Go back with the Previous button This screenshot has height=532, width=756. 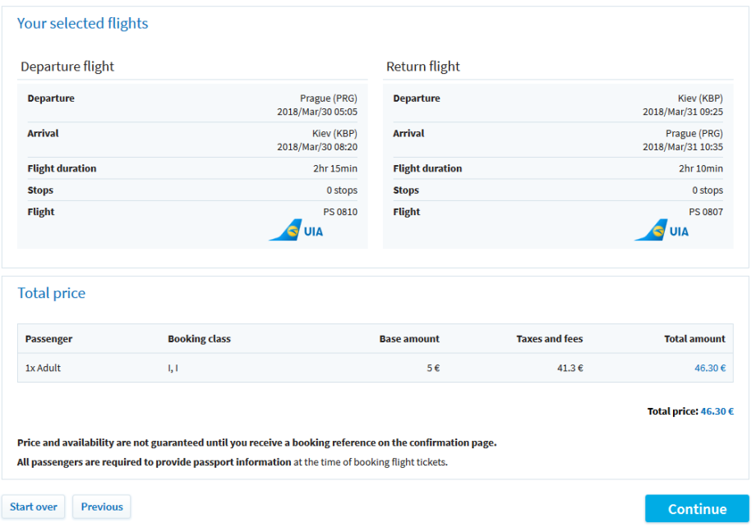[x=102, y=507]
